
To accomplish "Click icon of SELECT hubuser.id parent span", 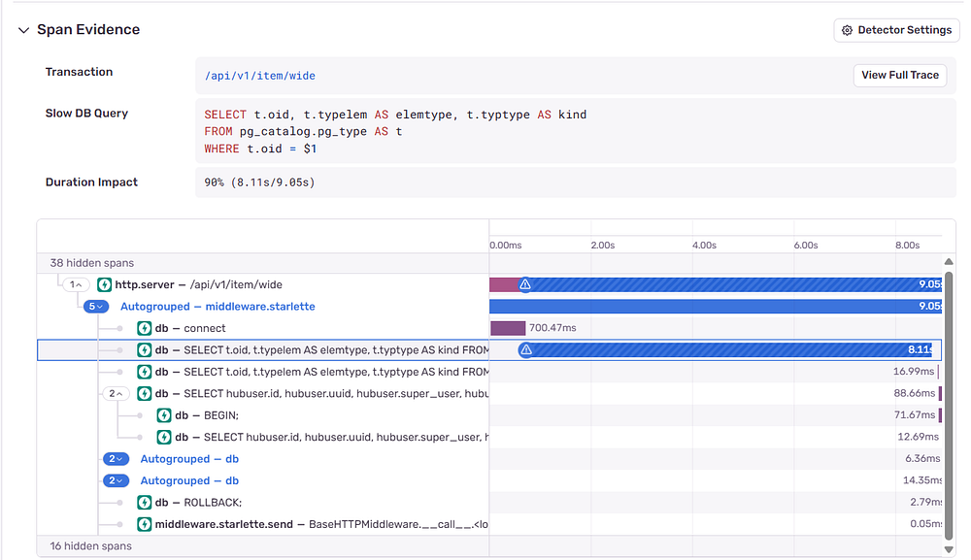I will click(145, 393).
